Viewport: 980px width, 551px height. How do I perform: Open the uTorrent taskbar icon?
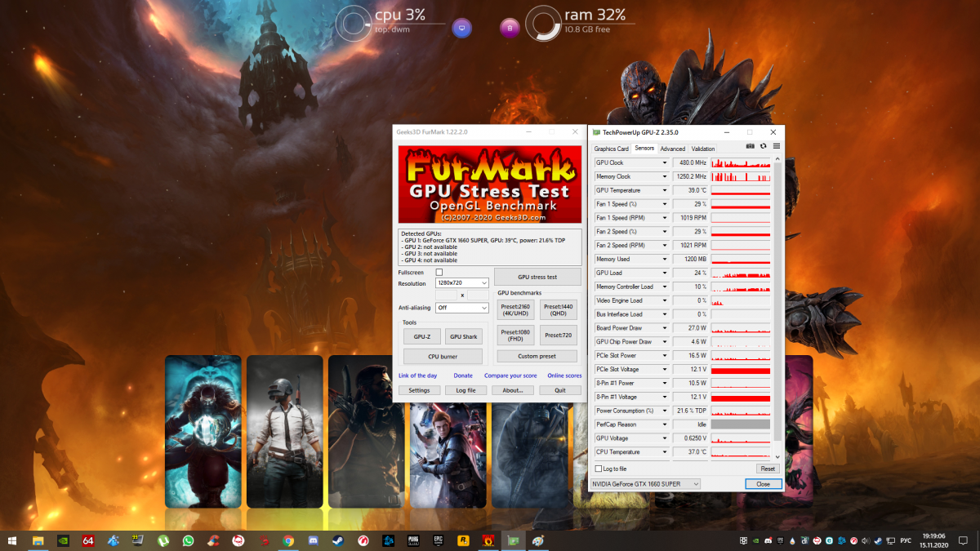coord(163,540)
